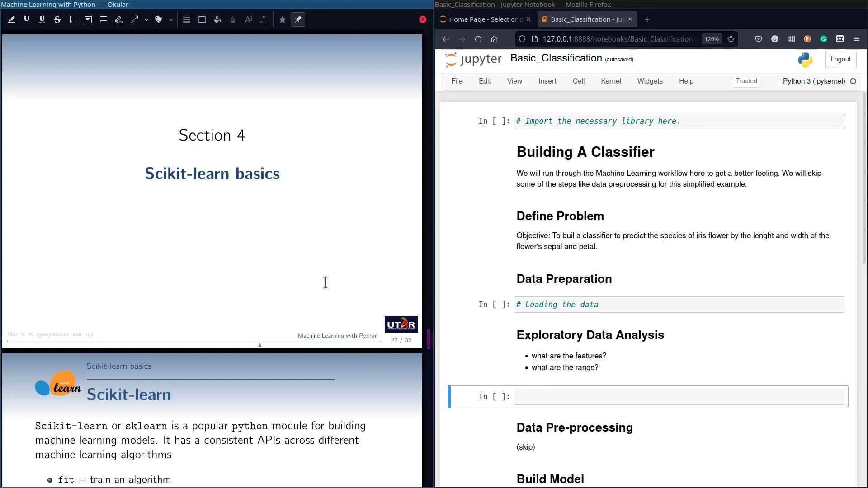Open a new Firefox tab

(x=647, y=19)
